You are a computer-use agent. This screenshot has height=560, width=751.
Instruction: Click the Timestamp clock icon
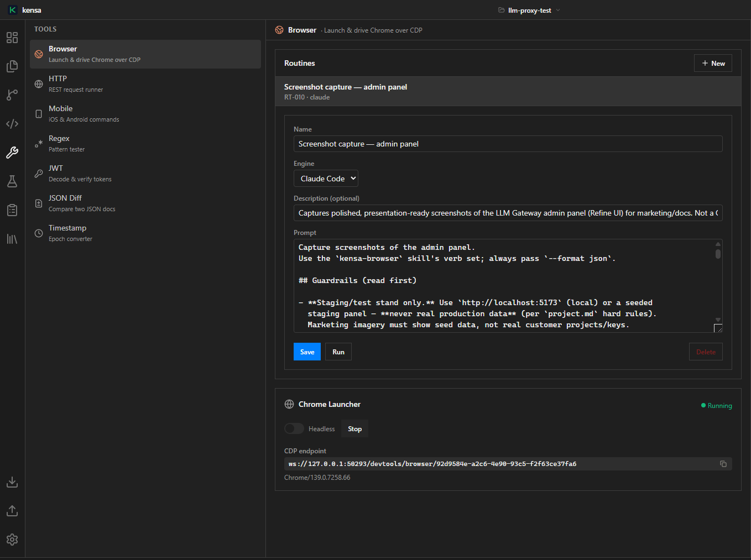39,233
